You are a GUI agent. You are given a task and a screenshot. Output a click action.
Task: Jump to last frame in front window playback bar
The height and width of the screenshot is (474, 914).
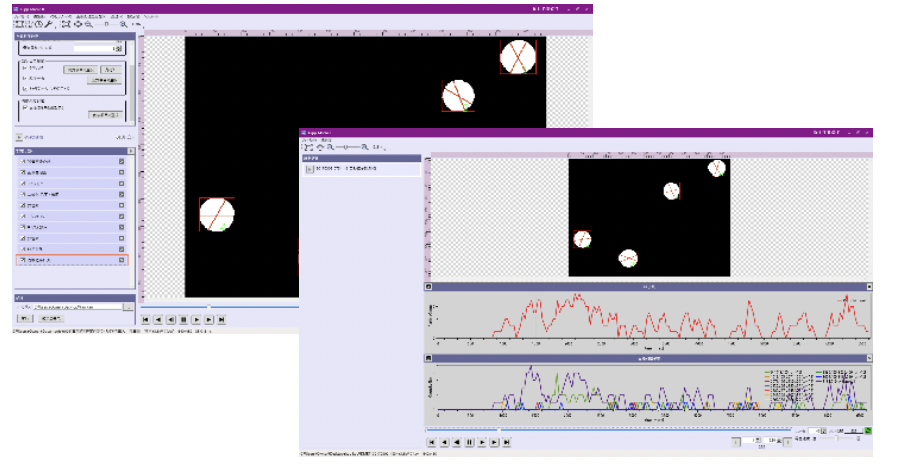tap(507, 443)
